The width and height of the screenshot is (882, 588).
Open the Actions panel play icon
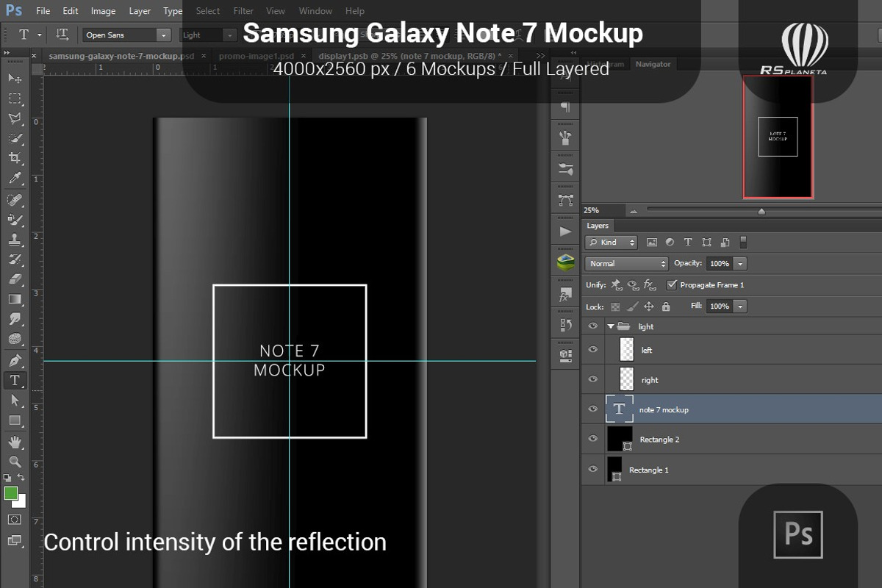coord(565,232)
